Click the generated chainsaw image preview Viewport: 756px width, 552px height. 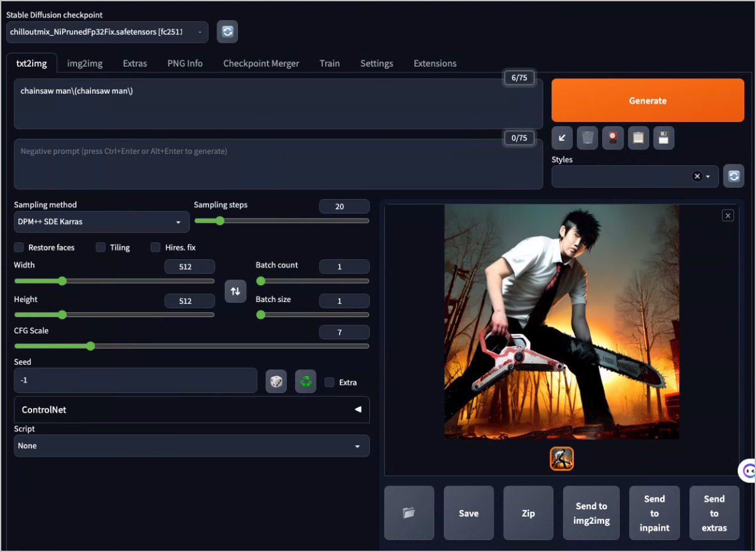click(x=562, y=322)
